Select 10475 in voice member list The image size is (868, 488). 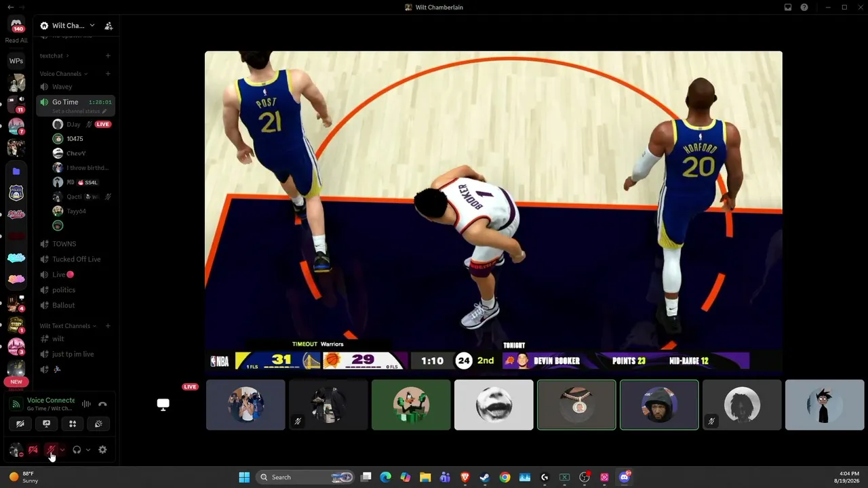click(81, 139)
